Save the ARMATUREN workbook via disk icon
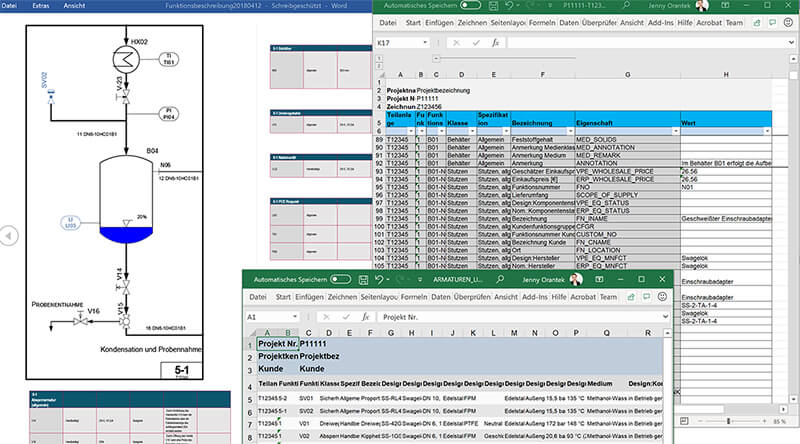800x444 pixels. (x=363, y=280)
